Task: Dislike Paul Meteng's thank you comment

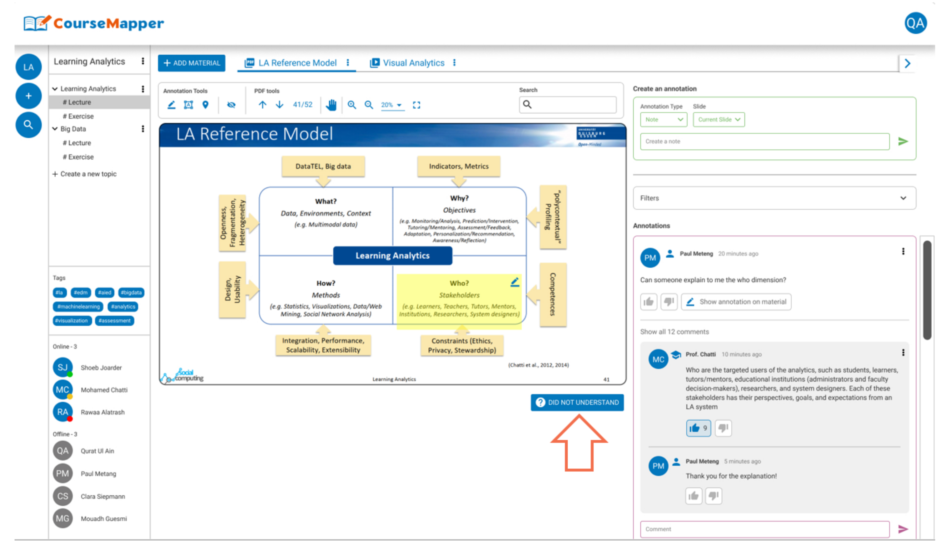Action: point(713,495)
